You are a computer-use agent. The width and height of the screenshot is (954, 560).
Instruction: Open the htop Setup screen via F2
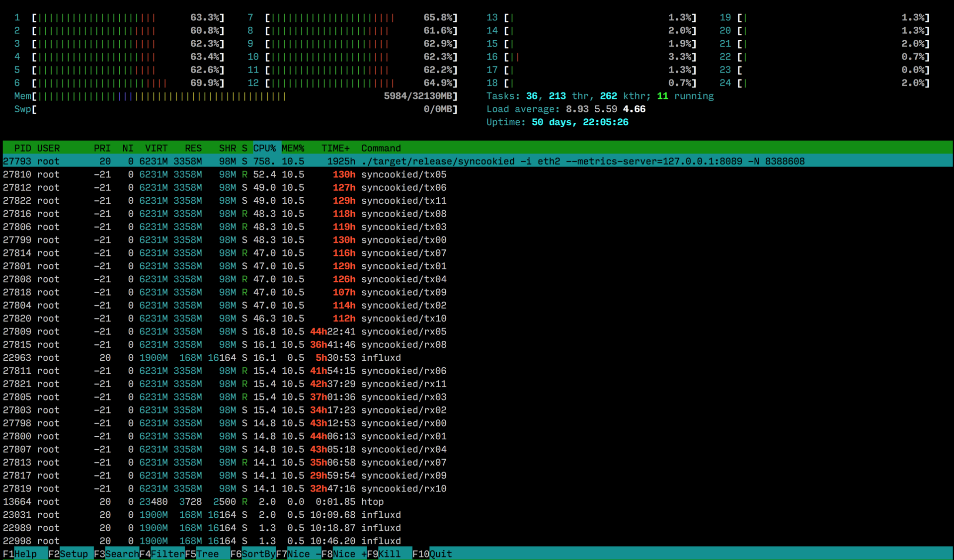tap(70, 554)
